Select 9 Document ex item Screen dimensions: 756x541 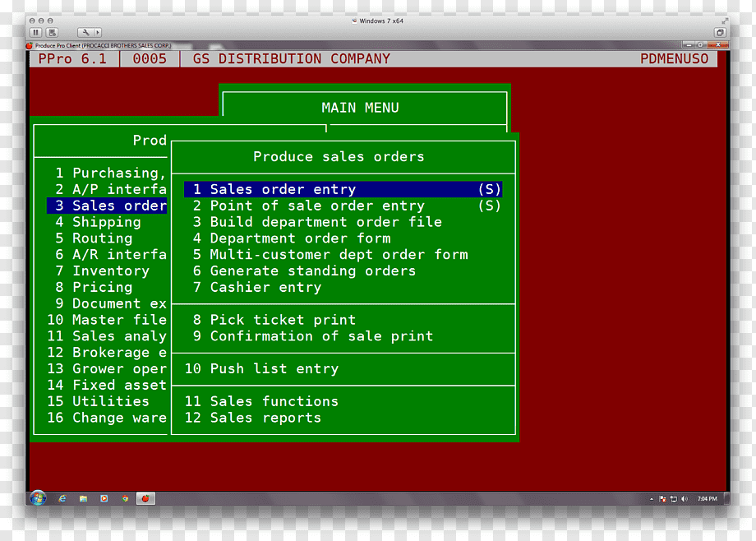(x=107, y=303)
